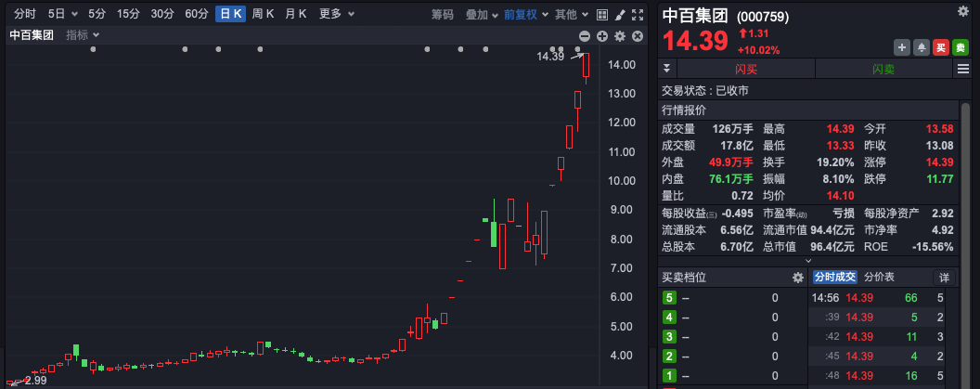Open the 指标 indicator dropdown
This screenshot has width=980, height=389.
tap(83, 35)
